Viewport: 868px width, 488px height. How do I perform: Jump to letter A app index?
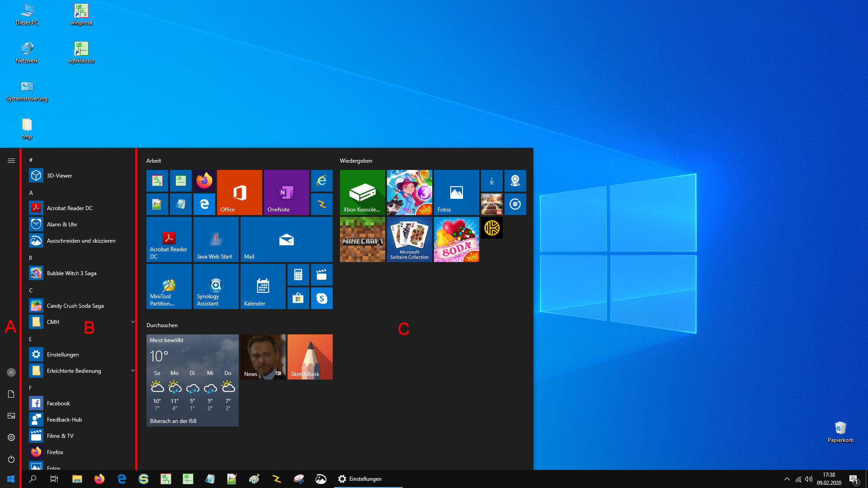point(31,192)
